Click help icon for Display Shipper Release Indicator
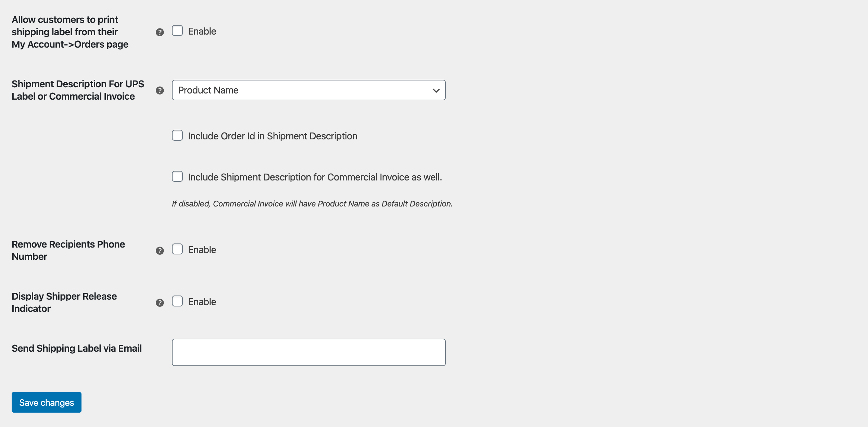Screen dimensions: 868x427 pyautogui.click(x=160, y=303)
